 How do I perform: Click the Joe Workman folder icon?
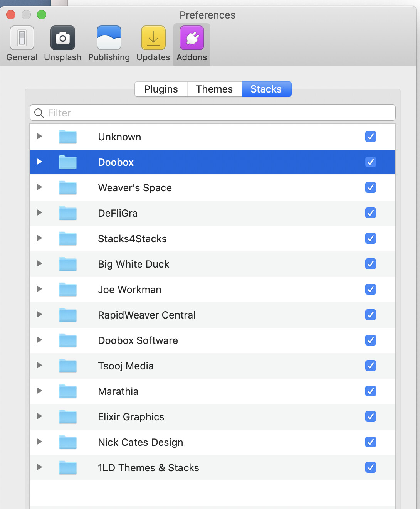click(x=68, y=289)
